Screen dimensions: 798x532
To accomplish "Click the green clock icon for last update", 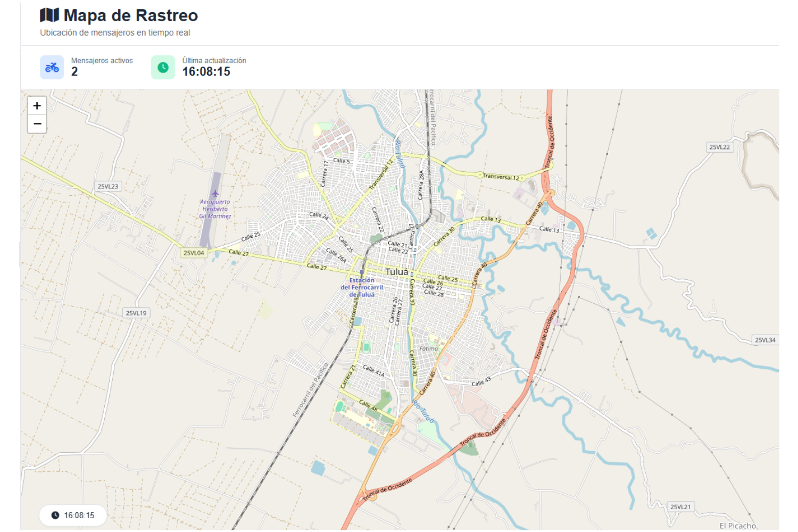I will (x=163, y=68).
